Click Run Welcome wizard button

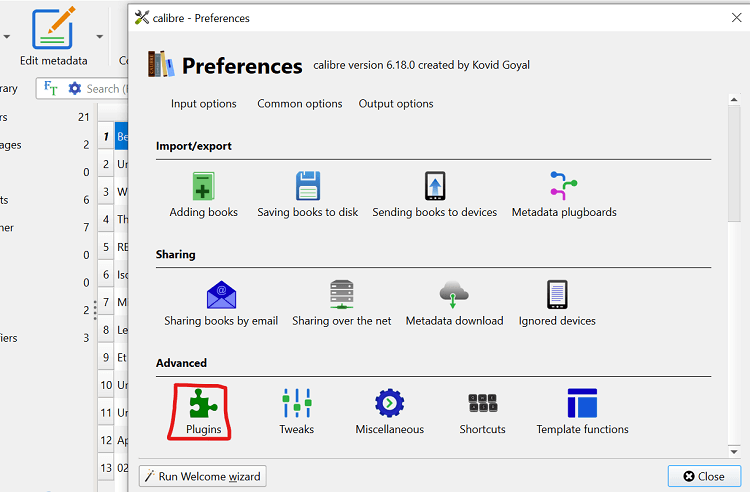tap(203, 476)
